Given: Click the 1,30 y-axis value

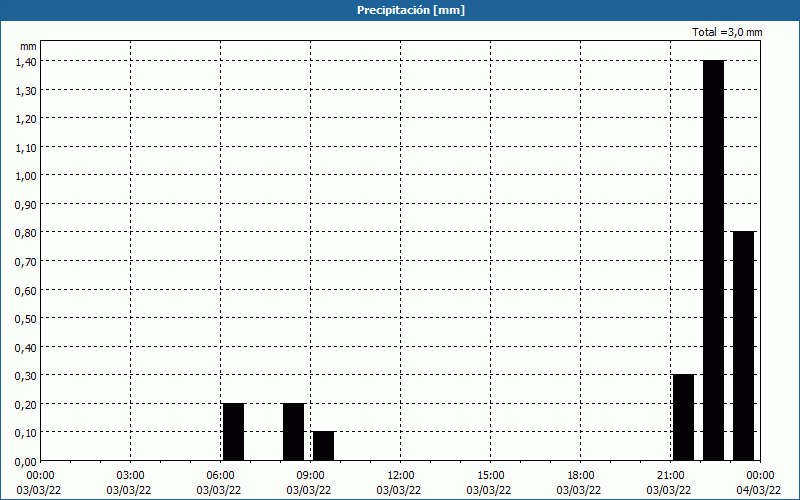Looking at the screenshot, I should click(27, 90).
